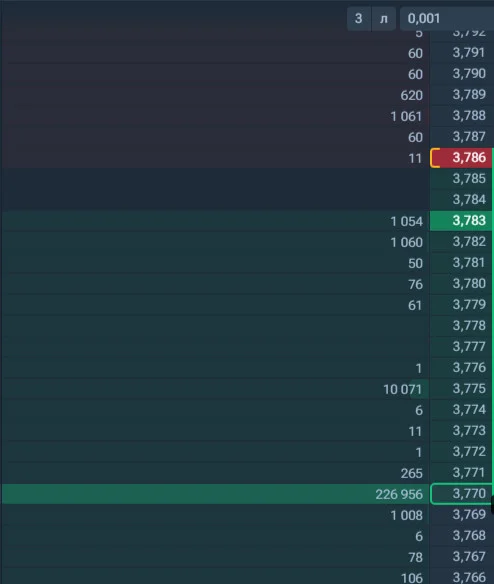This screenshot has height=584, width=494.
Task: Click bid price 3,782
Action: [x=469, y=241]
